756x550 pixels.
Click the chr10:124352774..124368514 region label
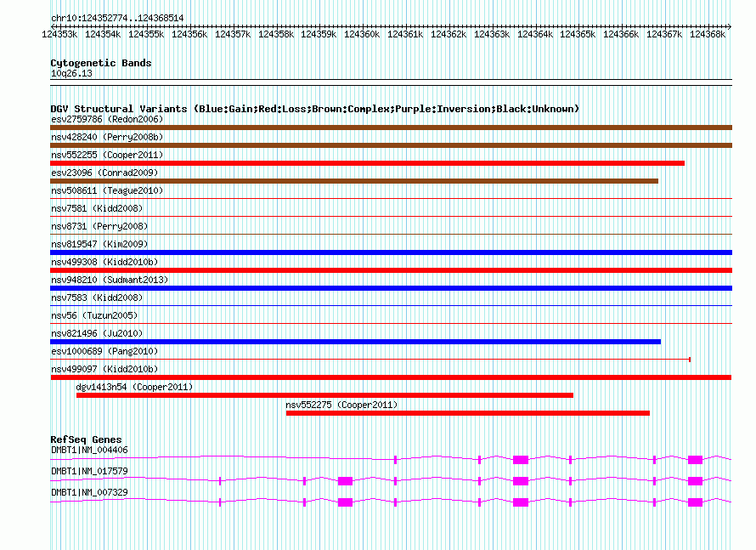click(116, 18)
